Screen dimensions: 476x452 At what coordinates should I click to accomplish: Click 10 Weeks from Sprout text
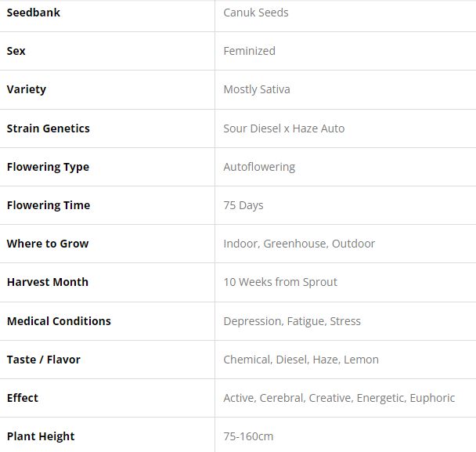280,282
